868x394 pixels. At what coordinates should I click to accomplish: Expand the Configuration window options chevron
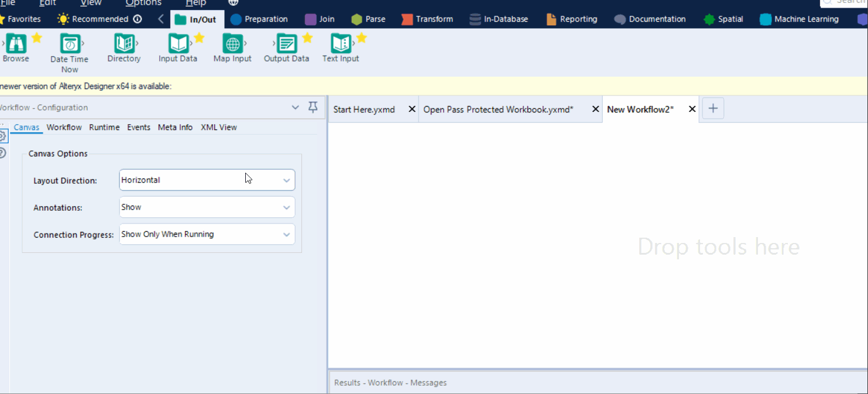coord(296,107)
